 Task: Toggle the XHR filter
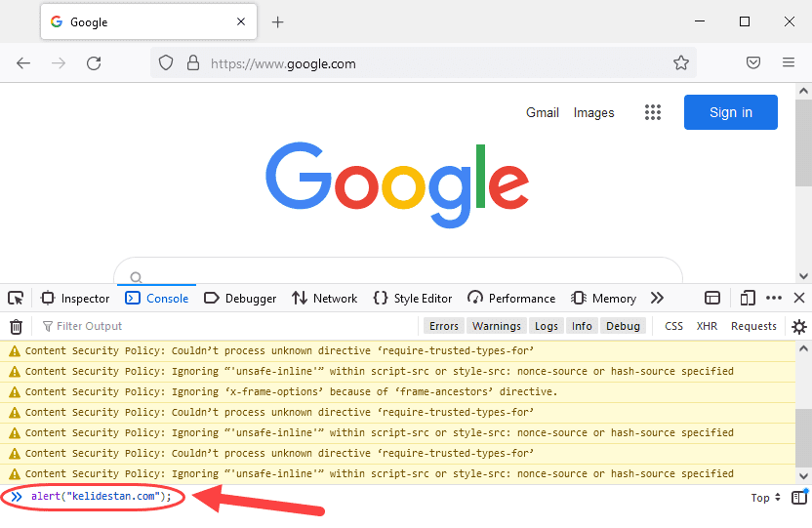tap(707, 326)
